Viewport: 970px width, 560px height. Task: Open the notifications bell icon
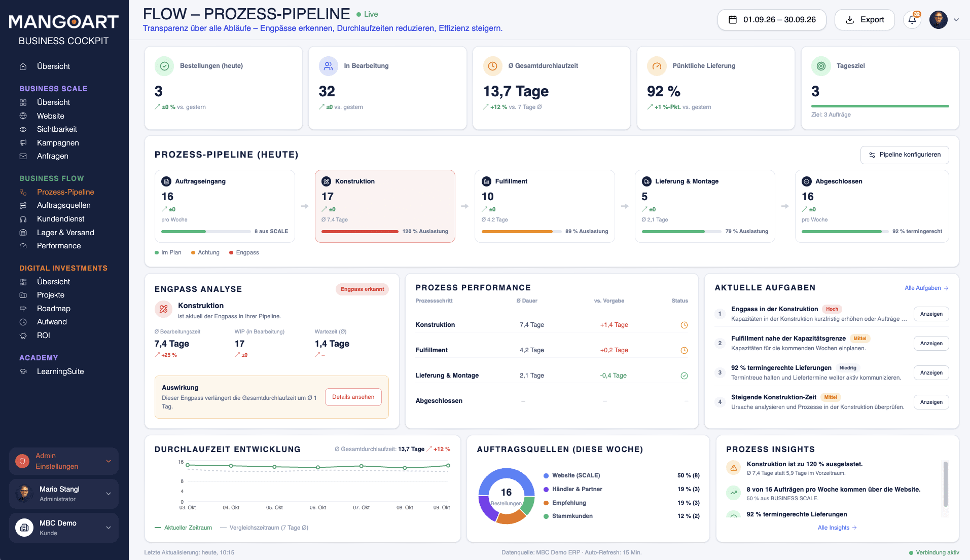[912, 20]
